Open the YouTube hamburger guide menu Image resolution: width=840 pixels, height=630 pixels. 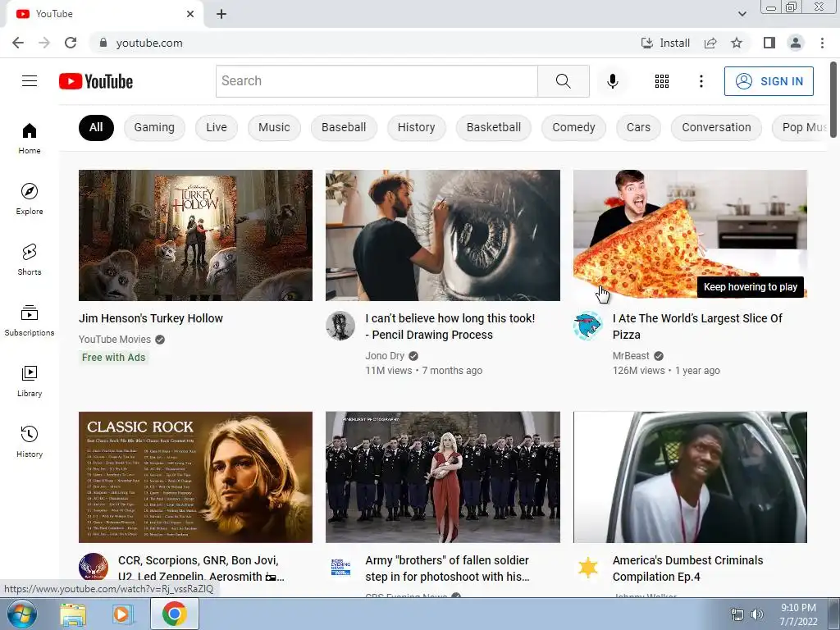point(30,81)
